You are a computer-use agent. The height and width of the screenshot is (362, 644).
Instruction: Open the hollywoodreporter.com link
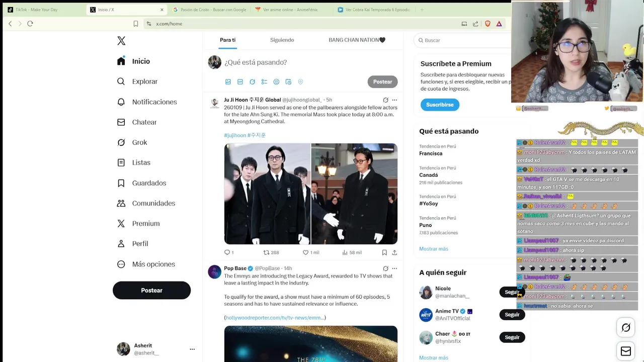point(275,318)
